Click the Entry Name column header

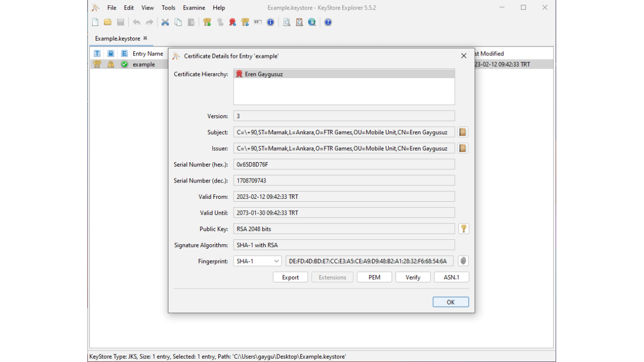coord(148,54)
